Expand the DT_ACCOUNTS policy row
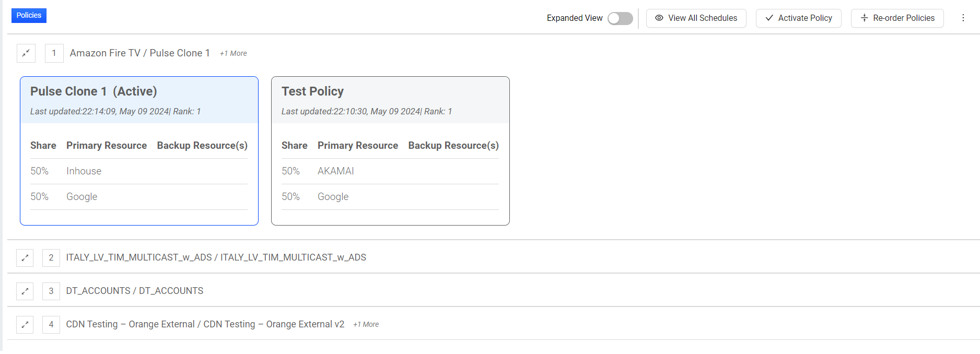Screen dimensions: 980x354 click(25, 291)
